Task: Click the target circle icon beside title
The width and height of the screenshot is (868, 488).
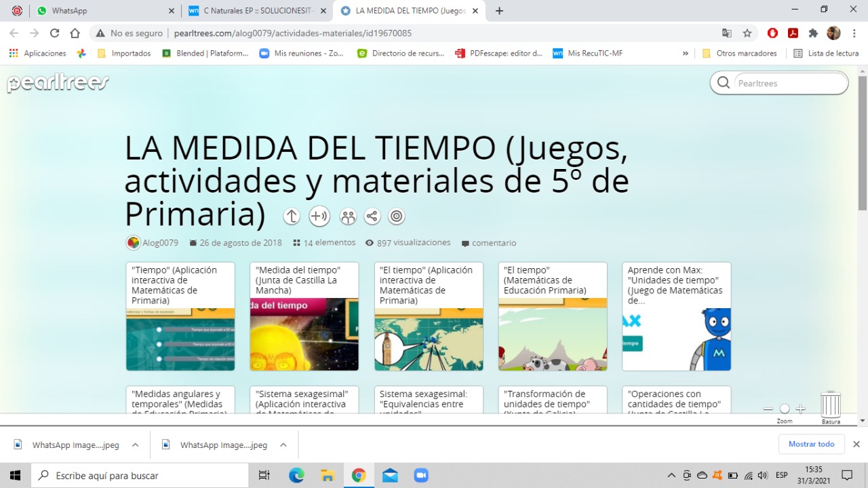Action: tap(397, 217)
